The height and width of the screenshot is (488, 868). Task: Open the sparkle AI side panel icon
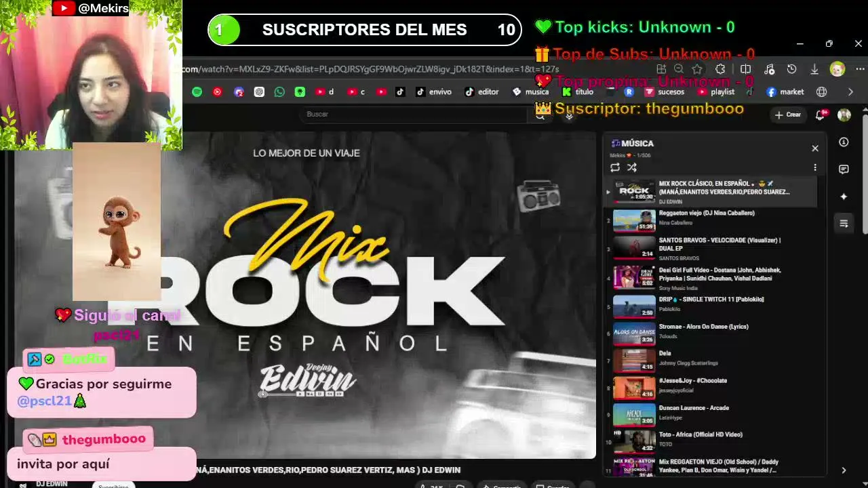coord(844,197)
